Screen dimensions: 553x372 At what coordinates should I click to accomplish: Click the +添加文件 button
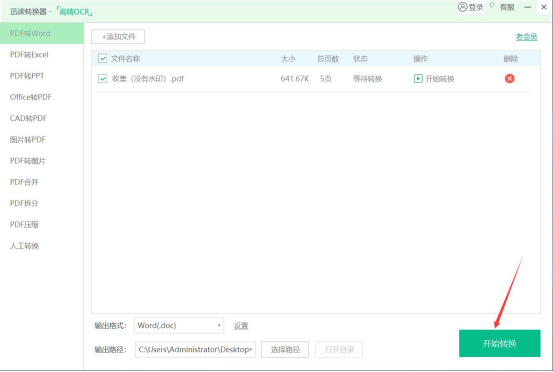coord(118,37)
